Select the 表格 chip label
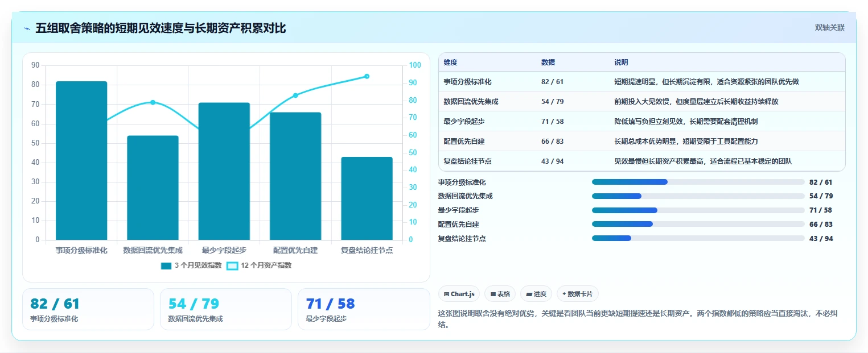 point(504,294)
